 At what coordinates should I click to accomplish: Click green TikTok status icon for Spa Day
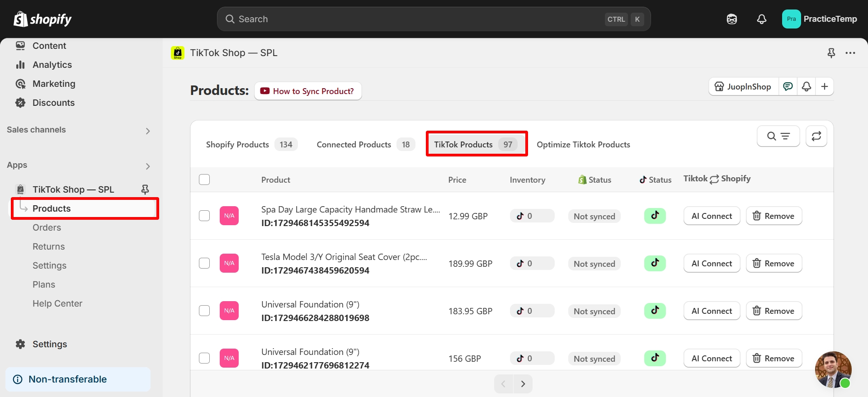(655, 216)
